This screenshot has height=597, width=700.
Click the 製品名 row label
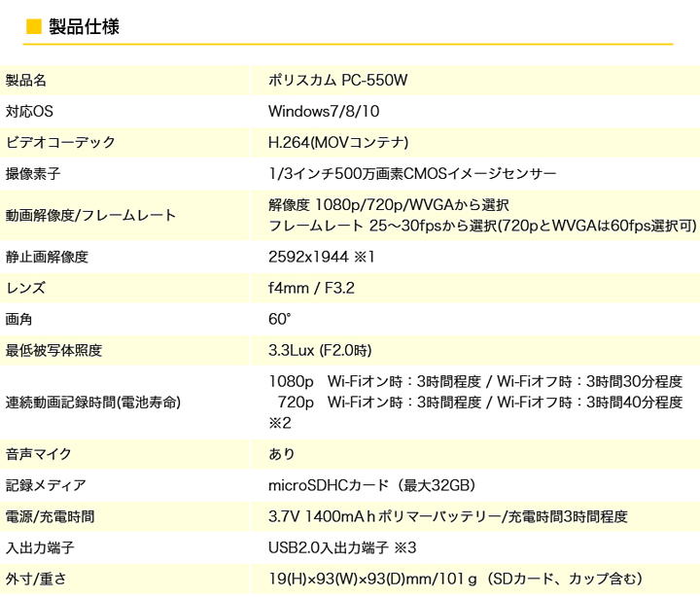pyautogui.click(x=26, y=80)
